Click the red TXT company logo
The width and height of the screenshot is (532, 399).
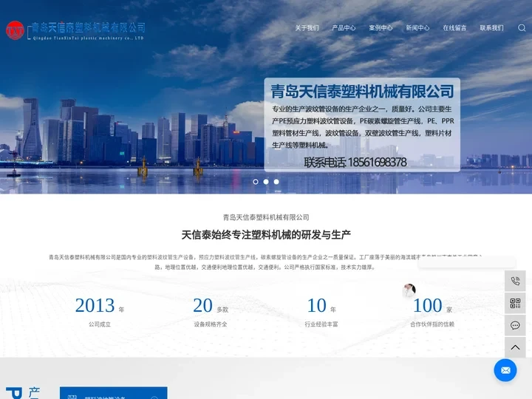[15, 30]
